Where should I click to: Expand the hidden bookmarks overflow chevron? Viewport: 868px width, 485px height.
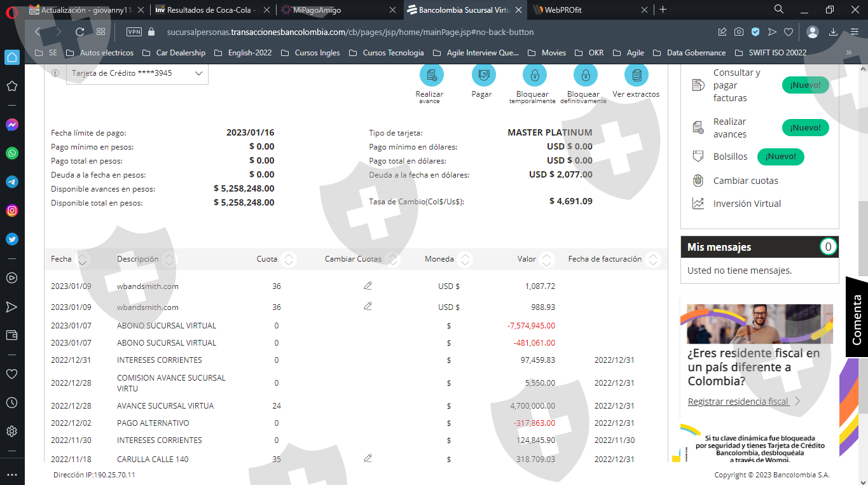pos(848,53)
